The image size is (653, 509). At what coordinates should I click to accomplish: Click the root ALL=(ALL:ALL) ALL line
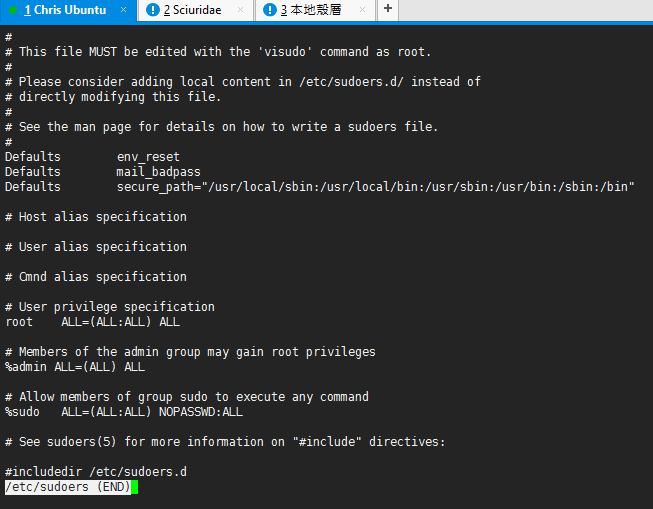pyautogui.click(x=92, y=322)
